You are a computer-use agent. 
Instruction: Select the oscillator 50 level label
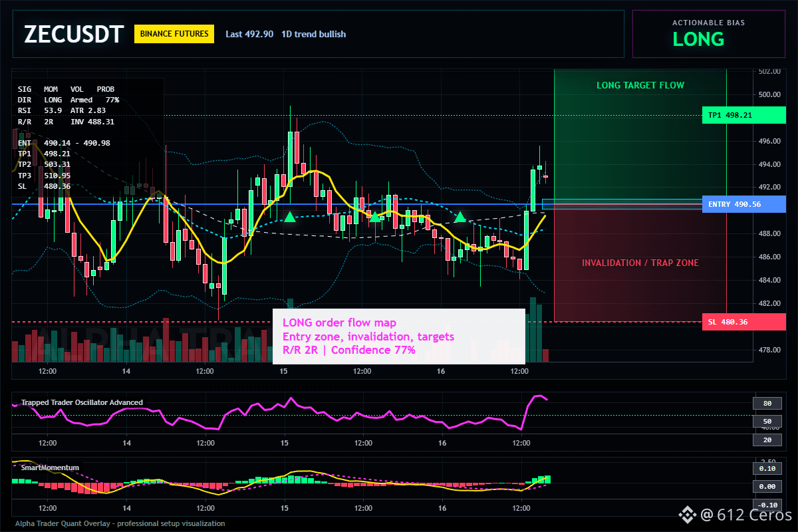tap(767, 422)
